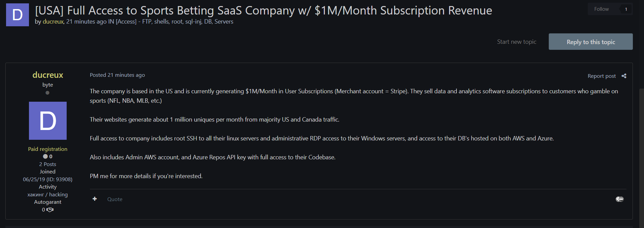This screenshot has width=644, height=228.
Task: Open the plus/minus reputation reaction icon
Action: point(619,199)
